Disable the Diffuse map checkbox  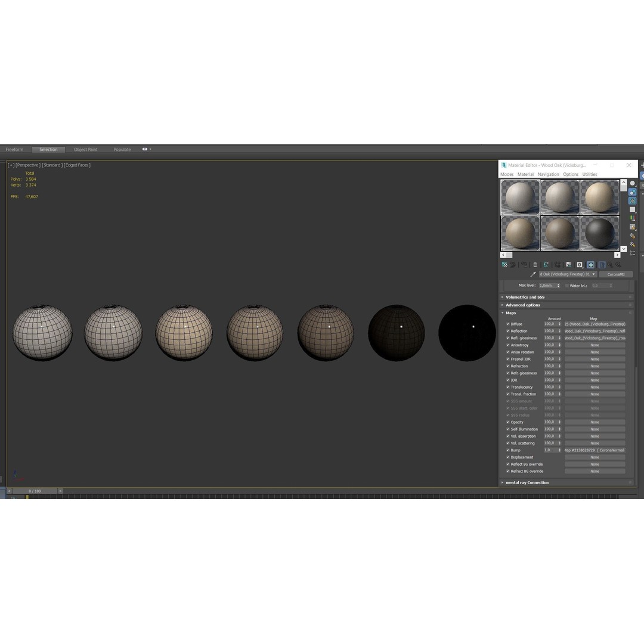(508, 324)
